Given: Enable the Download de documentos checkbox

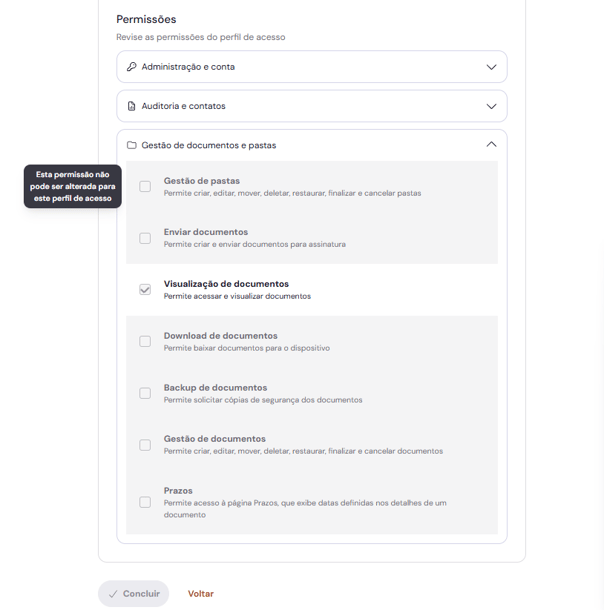Looking at the screenshot, I should click(x=145, y=342).
